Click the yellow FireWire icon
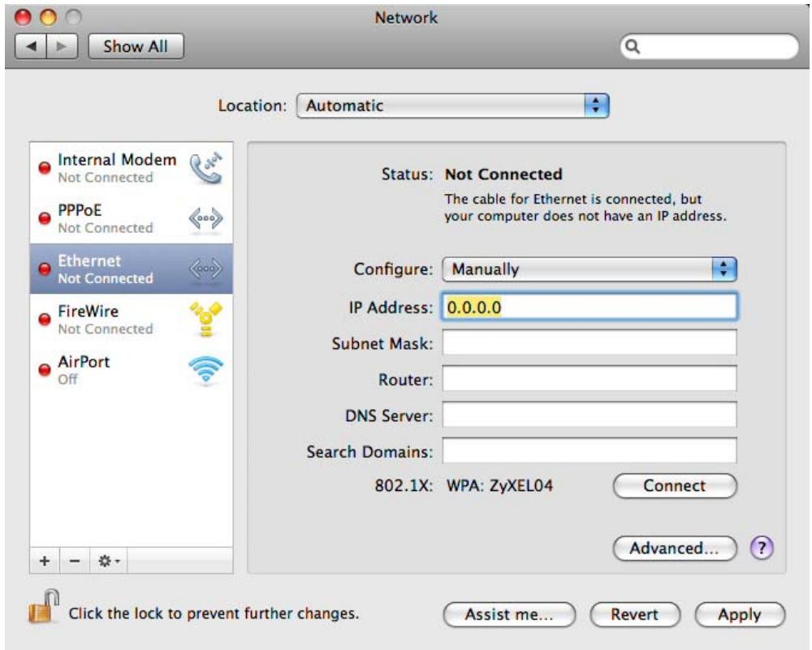Image resolution: width=812 pixels, height=650 pixels. click(x=205, y=319)
